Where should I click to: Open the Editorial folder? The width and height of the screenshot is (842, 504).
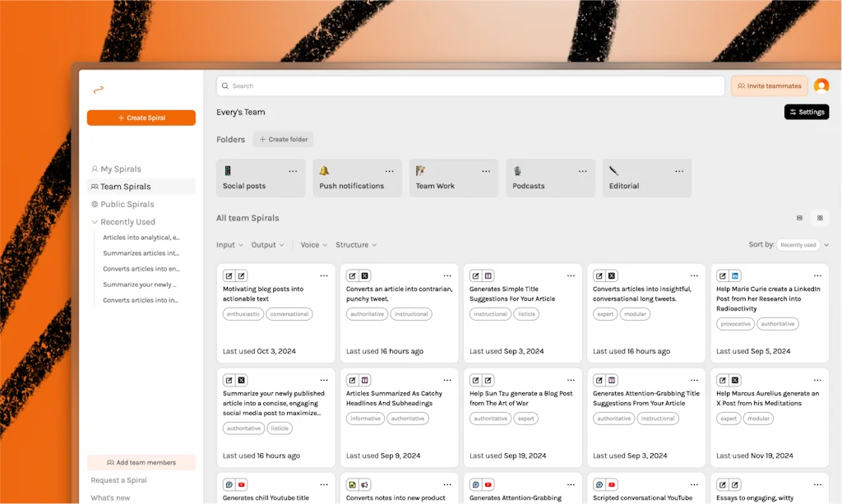646,178
